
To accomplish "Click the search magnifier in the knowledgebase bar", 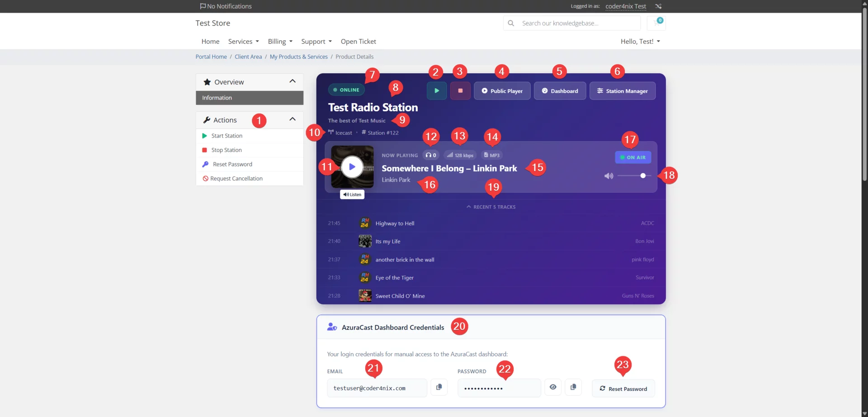I will (511, 23).
